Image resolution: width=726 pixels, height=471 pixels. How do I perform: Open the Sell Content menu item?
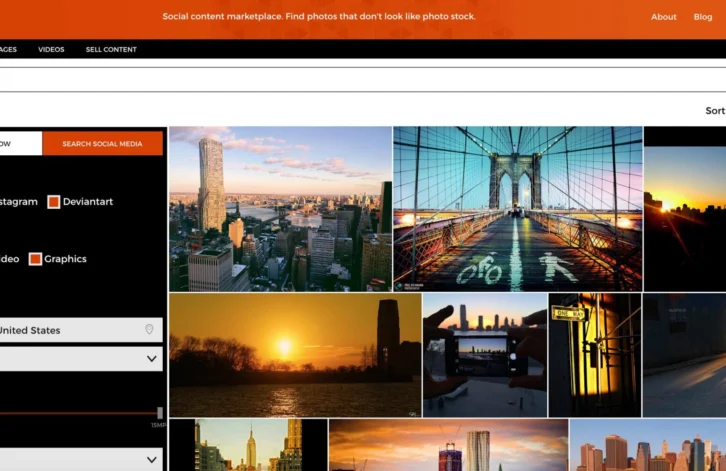(x=111, y=49)
